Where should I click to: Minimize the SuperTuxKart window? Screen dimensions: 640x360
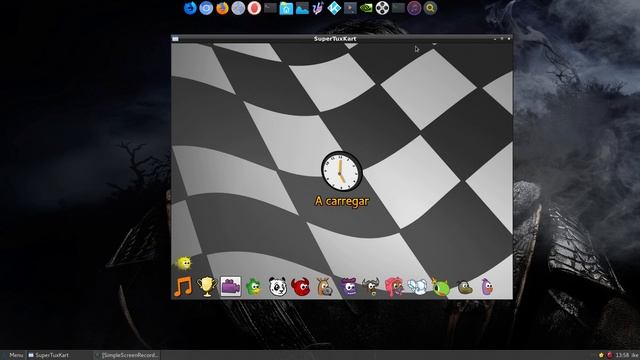tap(495, 39)
